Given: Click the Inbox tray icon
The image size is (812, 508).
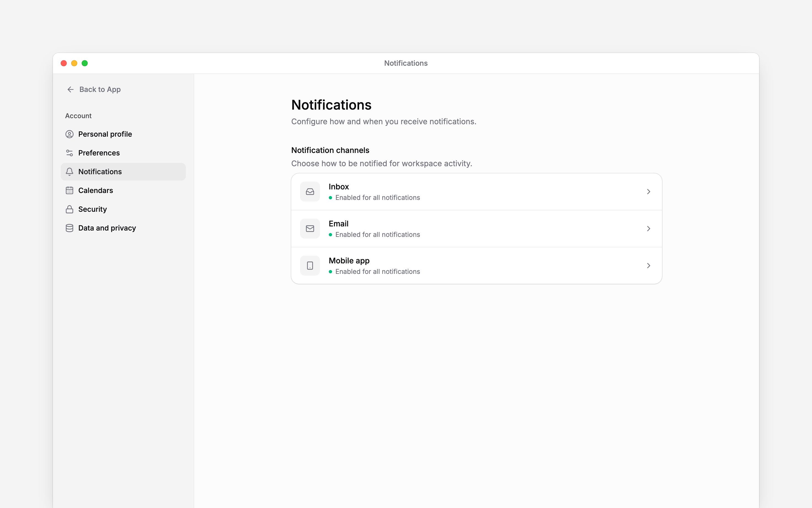Looking at the screenshot, I should 310,192.
